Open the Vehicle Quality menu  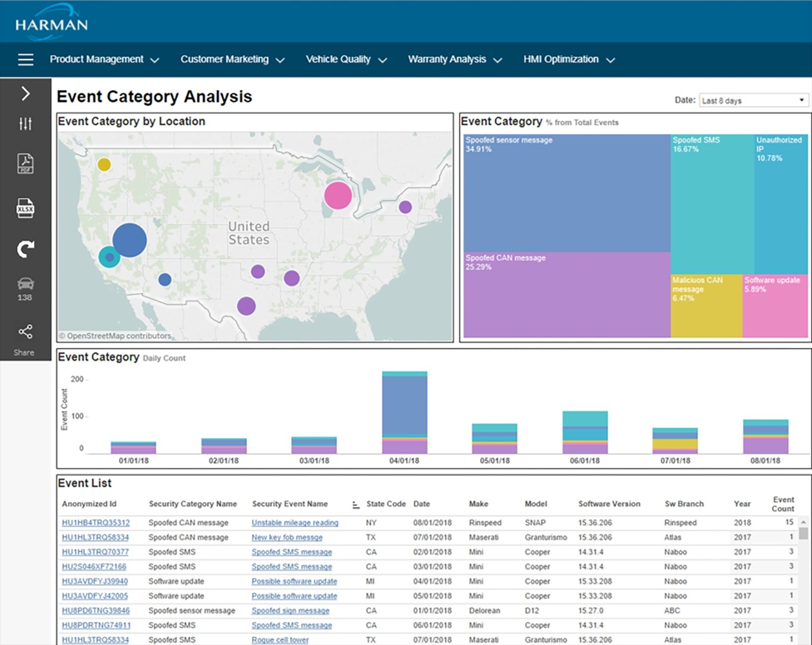click(347, 59)
